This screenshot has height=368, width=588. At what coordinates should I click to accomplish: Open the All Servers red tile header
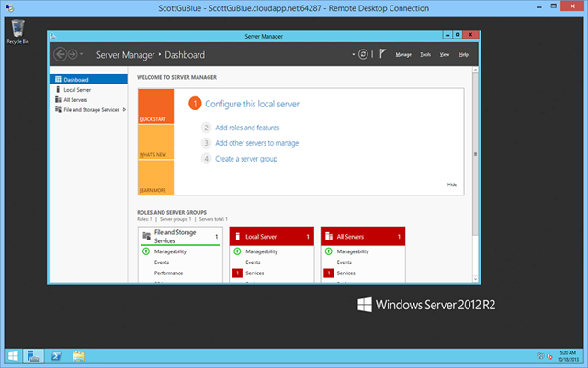(x=363, y=237)
